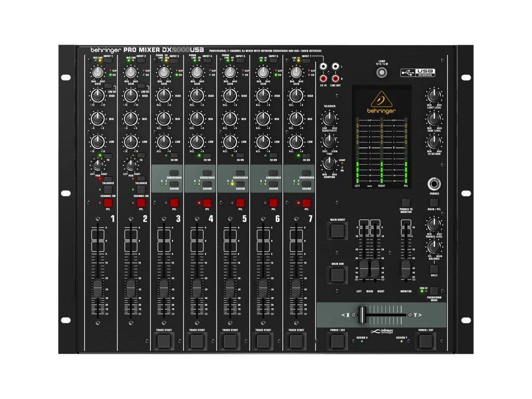The height and width of the screenshot is (399, 532).
Task: Click the LIGHT LEVEL knob
Action: coord(434,96)
